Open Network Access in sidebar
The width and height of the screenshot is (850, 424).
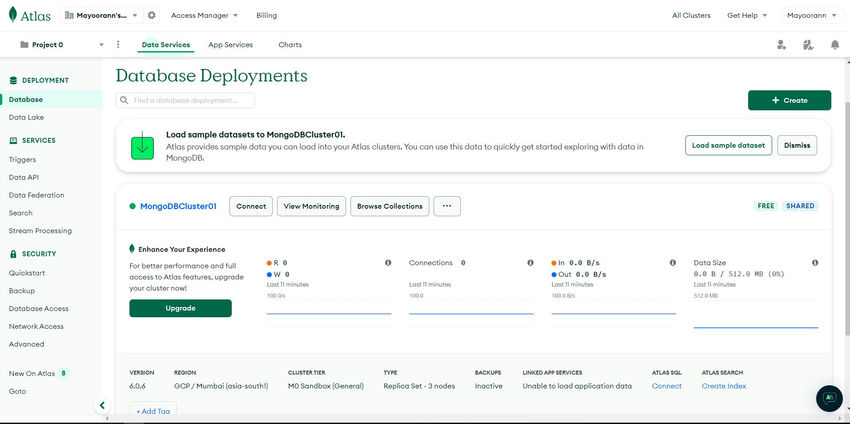coord(36,326)
